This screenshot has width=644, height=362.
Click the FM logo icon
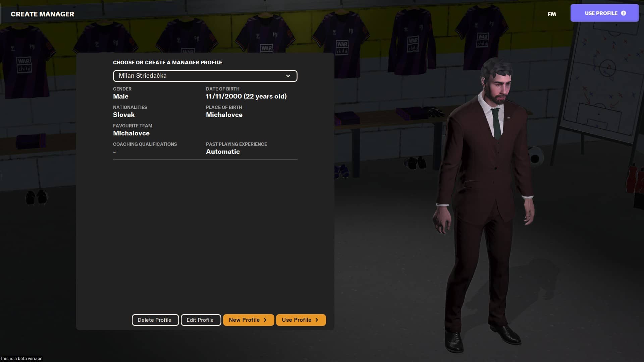pos(552,14)
